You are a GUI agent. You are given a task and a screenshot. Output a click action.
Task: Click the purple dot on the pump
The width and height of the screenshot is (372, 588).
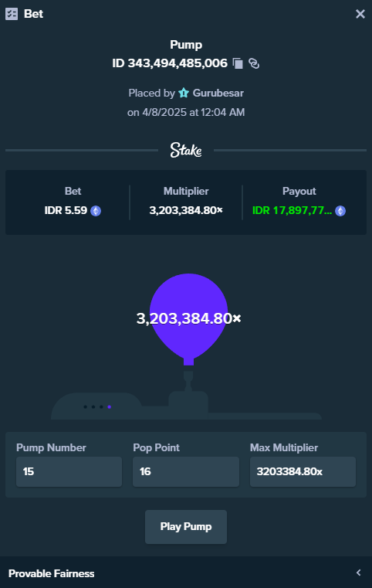[109, 407]
